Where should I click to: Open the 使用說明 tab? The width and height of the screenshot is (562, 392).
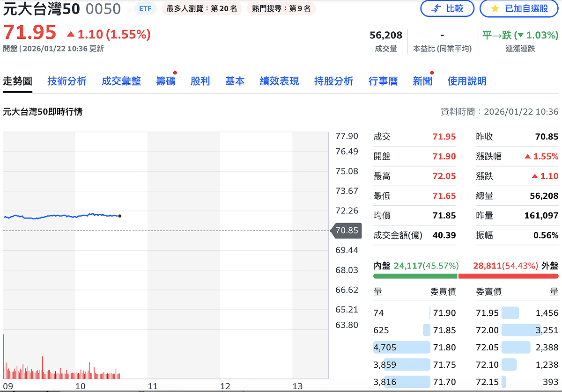tap(467, 81)
